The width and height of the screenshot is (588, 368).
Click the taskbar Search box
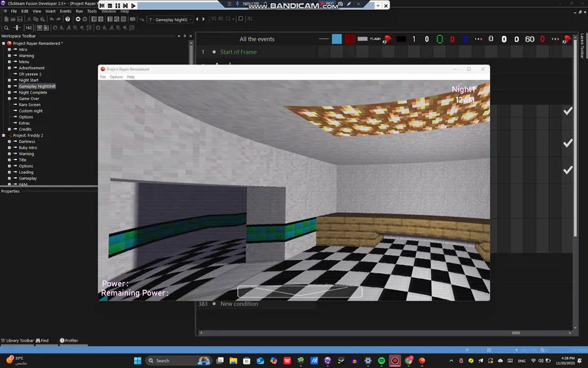pos(178,361)
